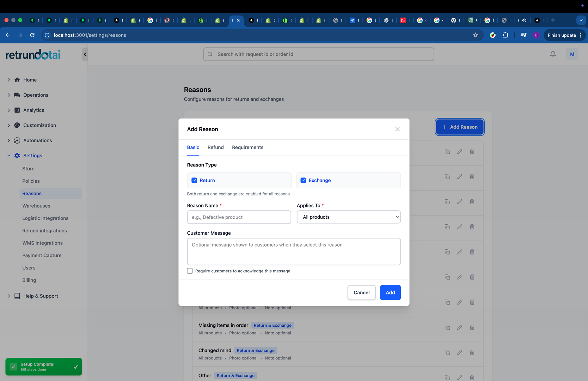Click the Reason Name input field
Screen dimensions: 588x381
[x=239, y=217]
